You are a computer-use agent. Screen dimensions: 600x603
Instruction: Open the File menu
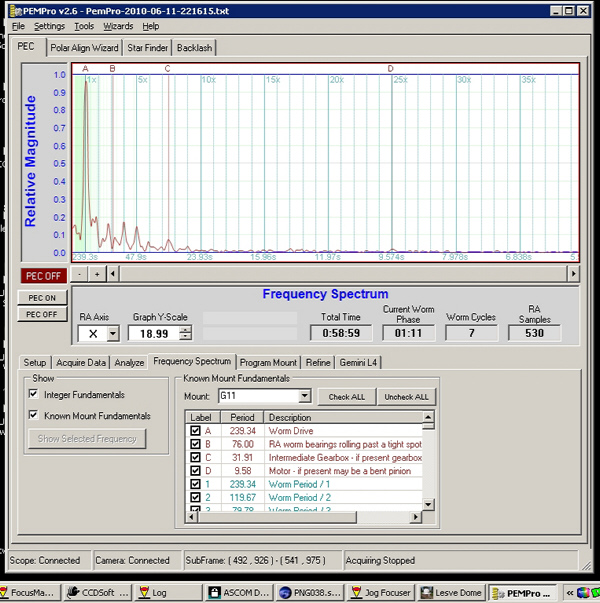[18, 26]
